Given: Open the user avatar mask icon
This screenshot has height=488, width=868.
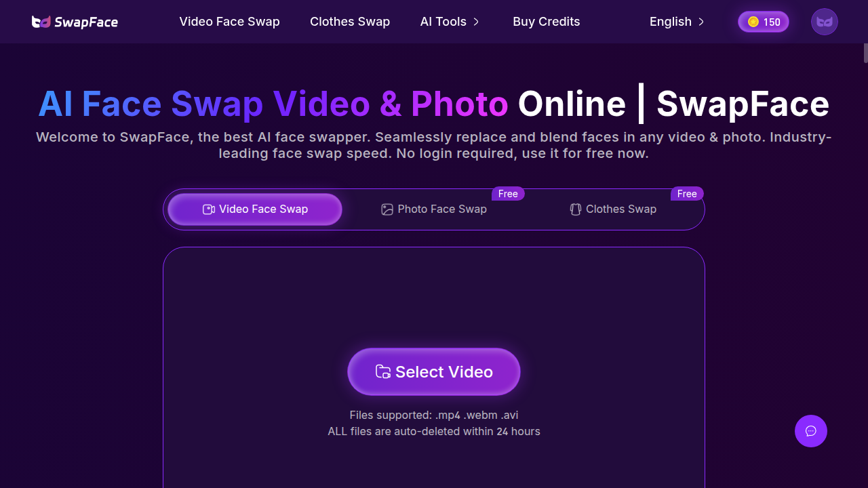Looking at the screenshot, I should pos(824,22).
